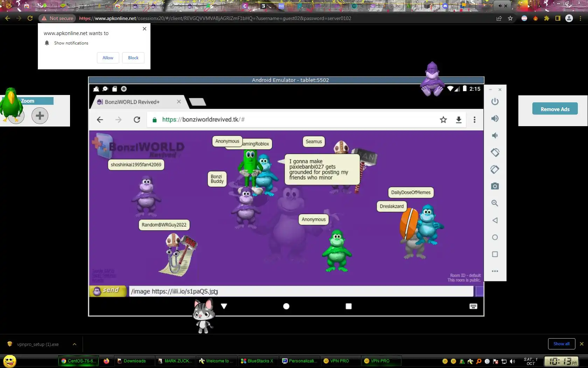Click the Dreslakzard name tag
Screen dimensions: 588x368
click(x=392, y=206)
